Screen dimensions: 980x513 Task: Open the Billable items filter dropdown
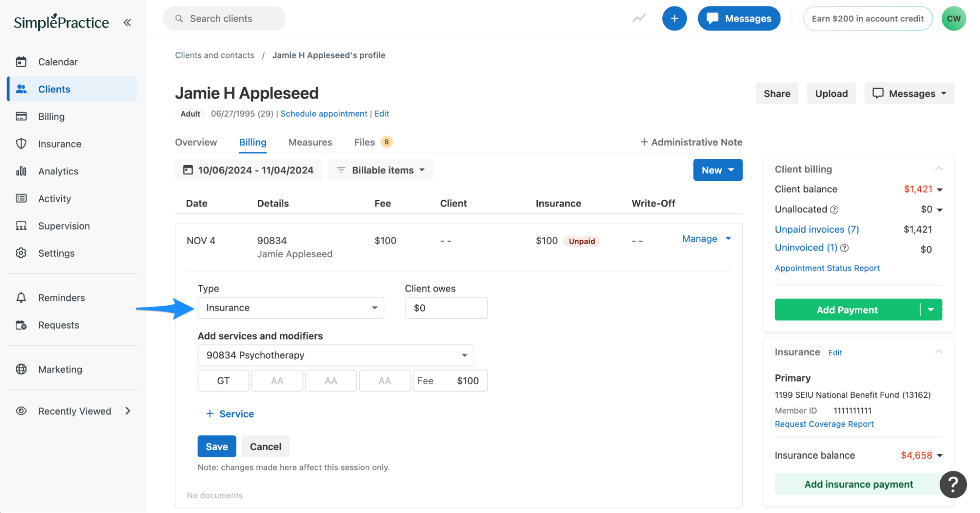point(380,170)
